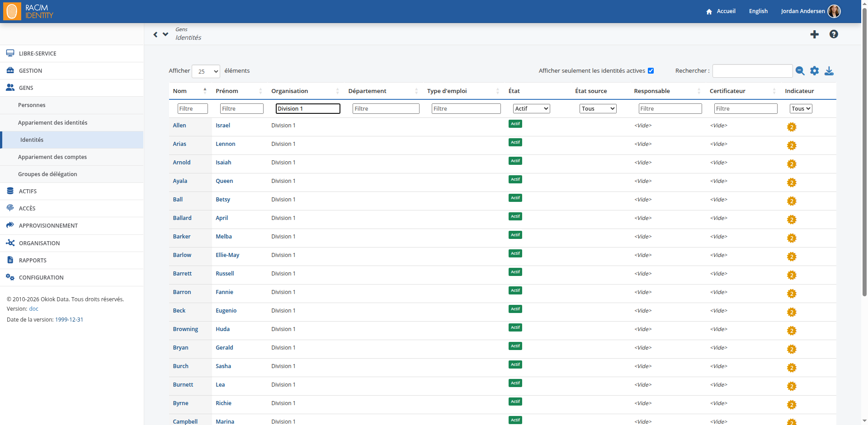Click the back arrow beside Gens breadcrumb
868x425 pixels.
tap(156, 34)
